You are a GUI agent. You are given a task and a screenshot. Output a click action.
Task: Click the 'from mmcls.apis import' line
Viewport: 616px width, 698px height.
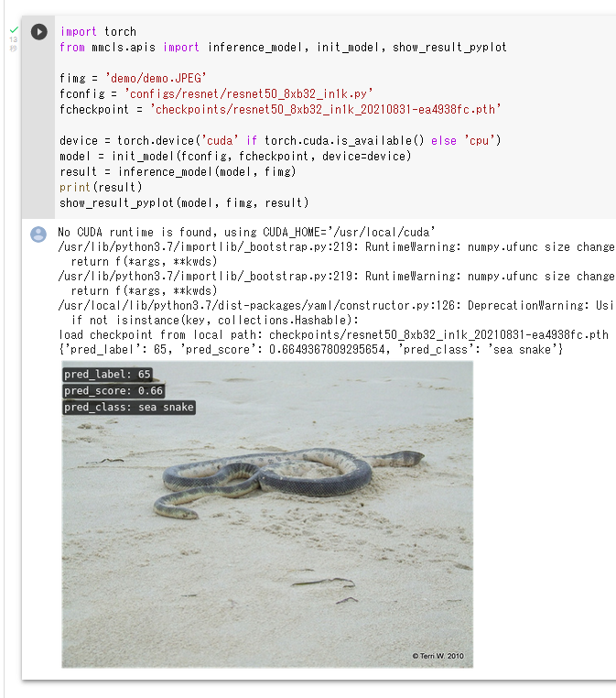coord(283,48)
